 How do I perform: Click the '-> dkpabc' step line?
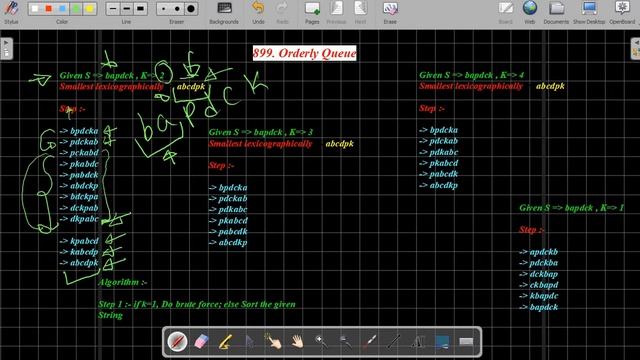[79, 219]
